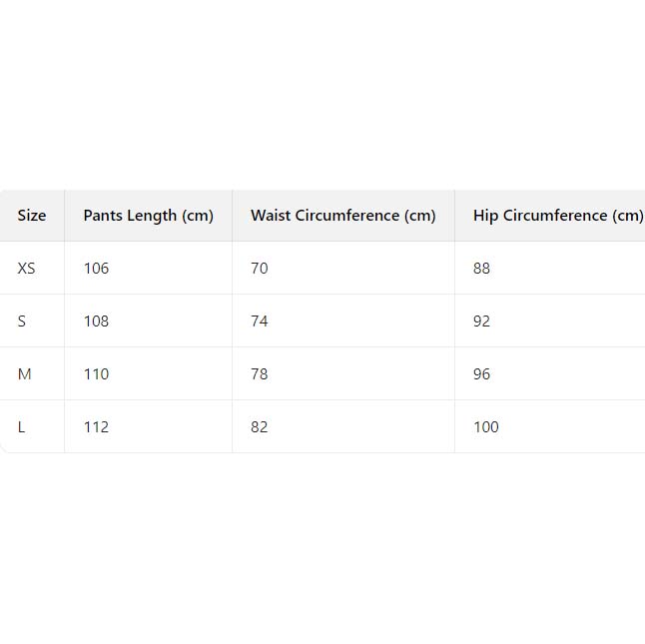Click pants length value 112
This screenshot has width=645, height=644.
click(96, 427)
